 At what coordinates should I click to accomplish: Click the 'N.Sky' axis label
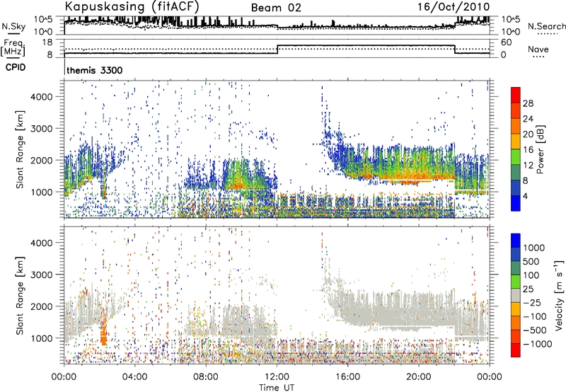click(13, 26)
